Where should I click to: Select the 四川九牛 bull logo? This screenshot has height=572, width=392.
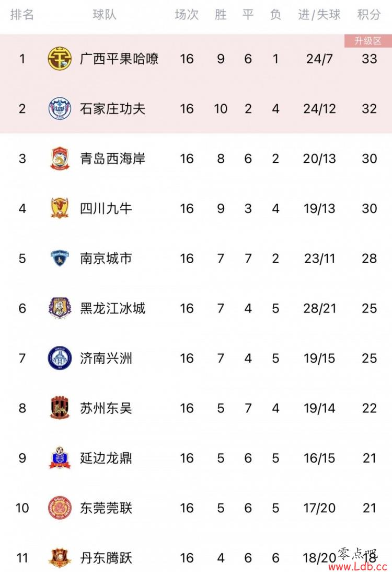pos(60,208)
